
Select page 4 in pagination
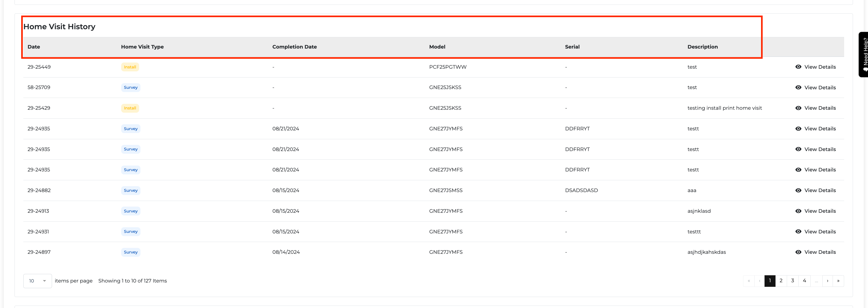(x=804, y=281)
